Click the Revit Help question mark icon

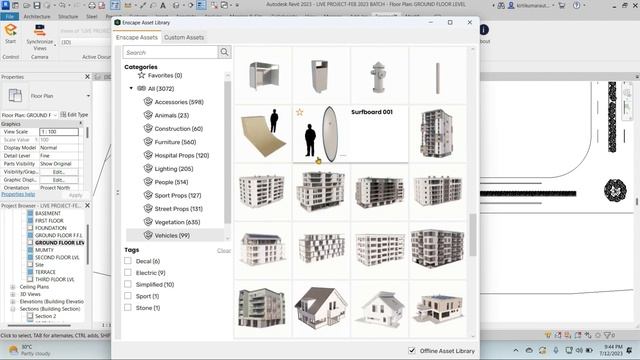[576, 5]
